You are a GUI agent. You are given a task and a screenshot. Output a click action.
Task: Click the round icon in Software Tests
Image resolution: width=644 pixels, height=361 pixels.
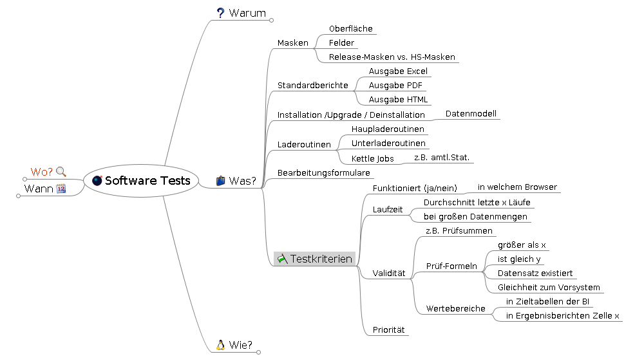(x=97, y=181)
